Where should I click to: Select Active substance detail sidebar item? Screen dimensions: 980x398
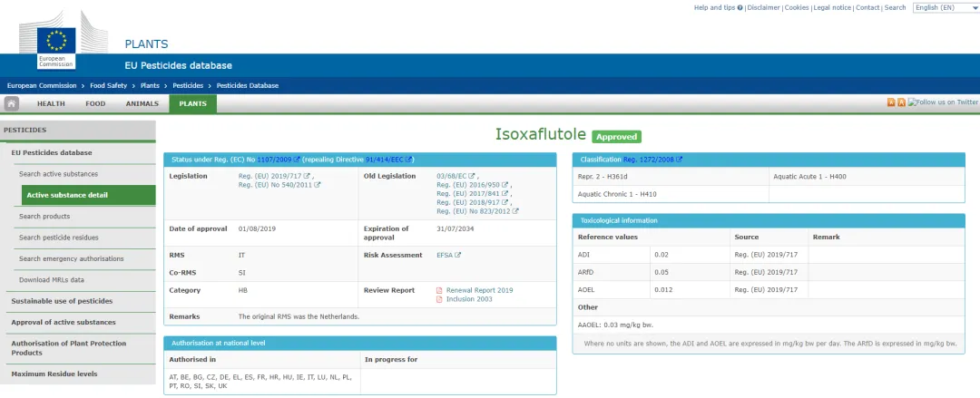88,195
